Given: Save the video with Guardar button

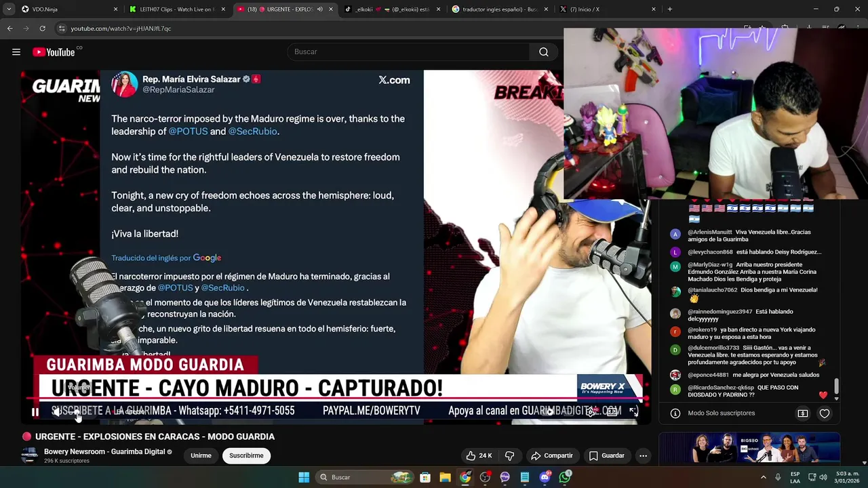Looking at the screenshot, I should 606,455.
